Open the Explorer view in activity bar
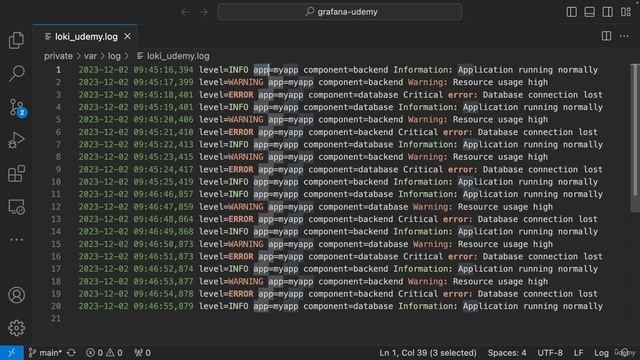 (x=16, y=40)
